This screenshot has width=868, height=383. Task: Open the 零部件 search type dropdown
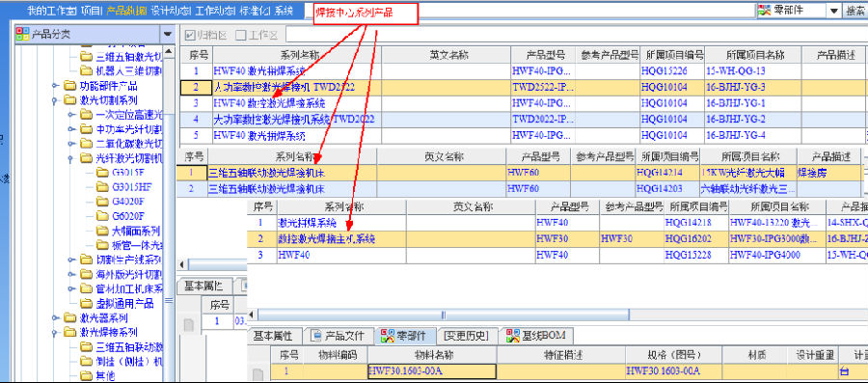[x=833, y=10]
